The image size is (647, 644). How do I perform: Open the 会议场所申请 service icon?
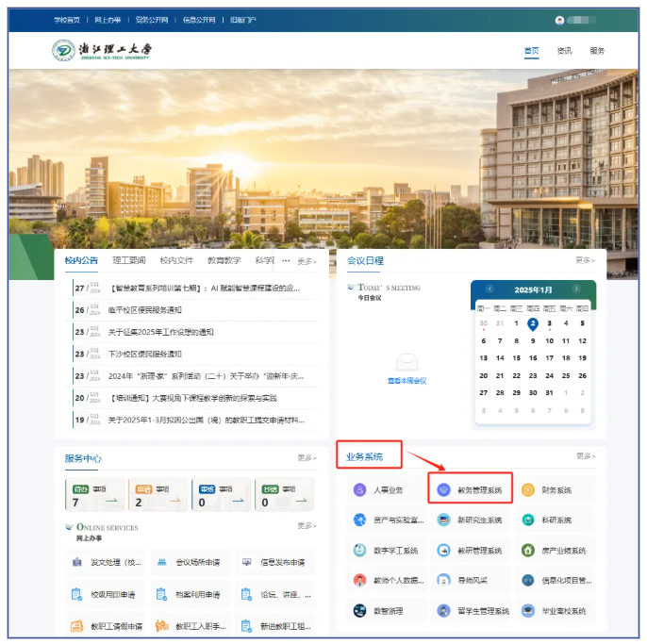pyautogui.click(x=162, y=563)
